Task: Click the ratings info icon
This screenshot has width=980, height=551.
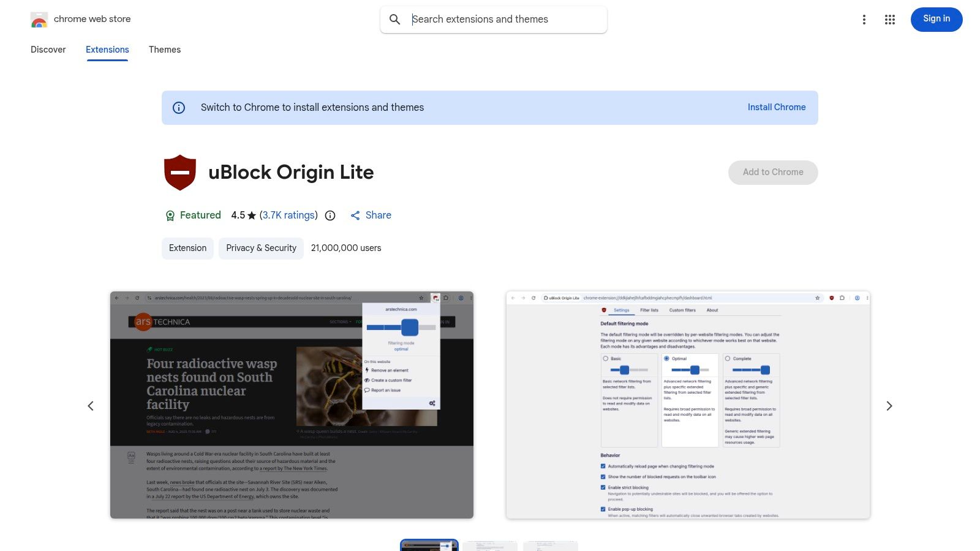Action: click(x=330, y=216)
